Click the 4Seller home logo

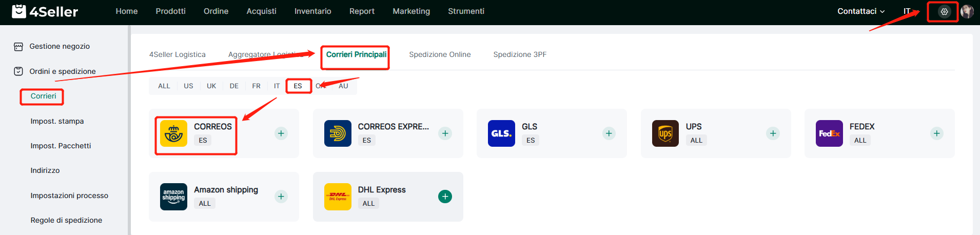pyautogui.click(x=45, y=11)
